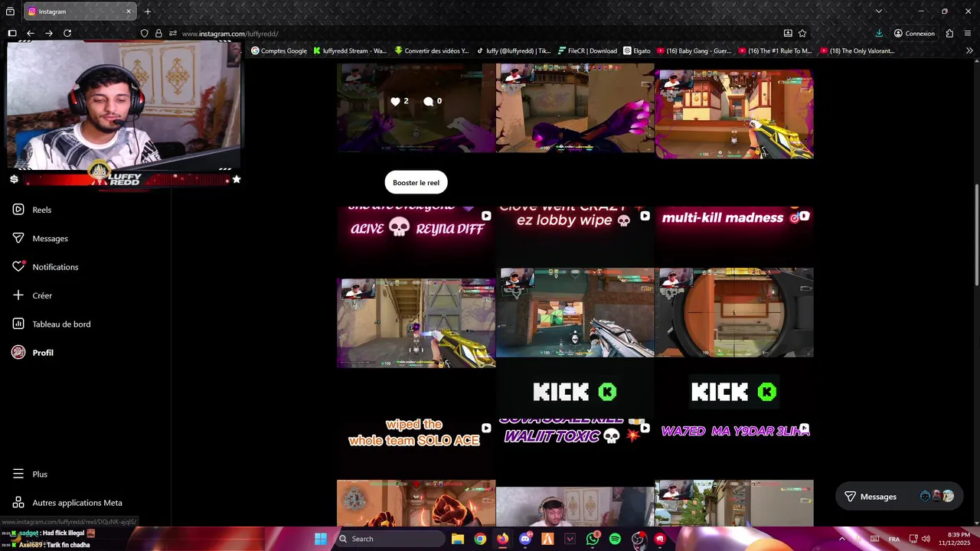Image resolution: width=980 pixels, height=551 pixels.
Task: Click the sidebar toggle icon left of back arrow
Action: [x=12, y=33]
